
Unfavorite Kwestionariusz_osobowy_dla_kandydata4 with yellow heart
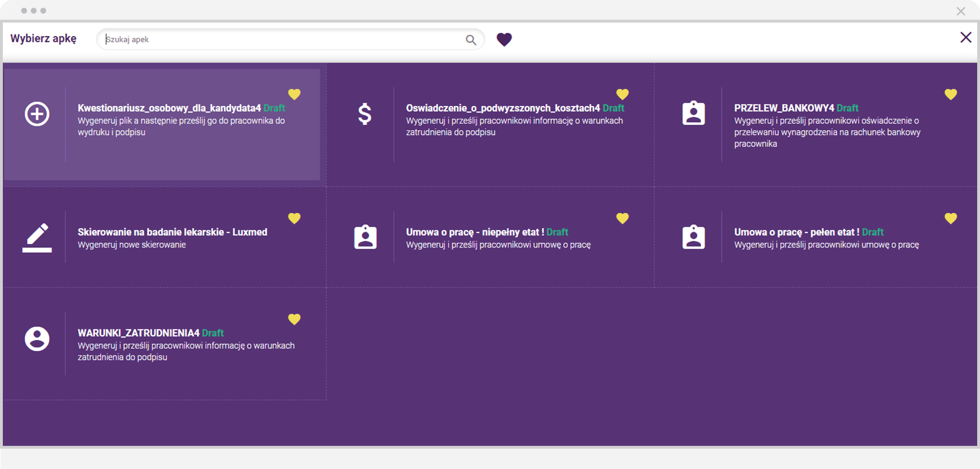[x=294, y=94]
